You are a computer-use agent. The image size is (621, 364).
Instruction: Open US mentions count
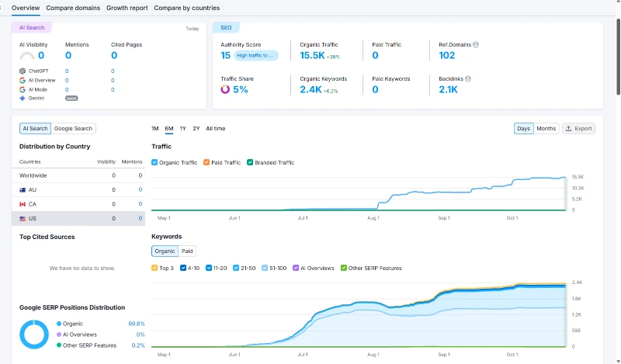[141, 218]
